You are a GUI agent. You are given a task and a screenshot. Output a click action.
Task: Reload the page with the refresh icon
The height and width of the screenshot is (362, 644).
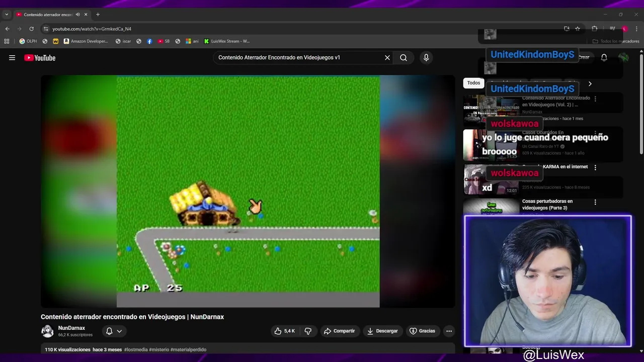pos(31,29)
